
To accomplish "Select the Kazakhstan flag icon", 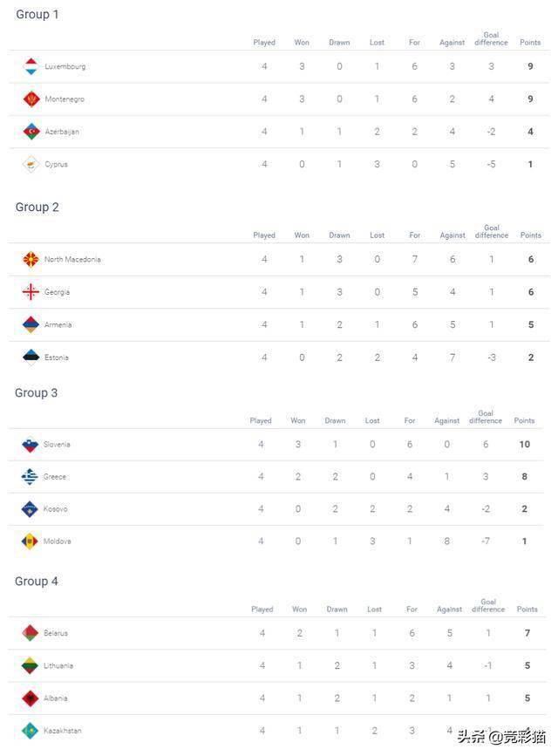I will point(31,731).
